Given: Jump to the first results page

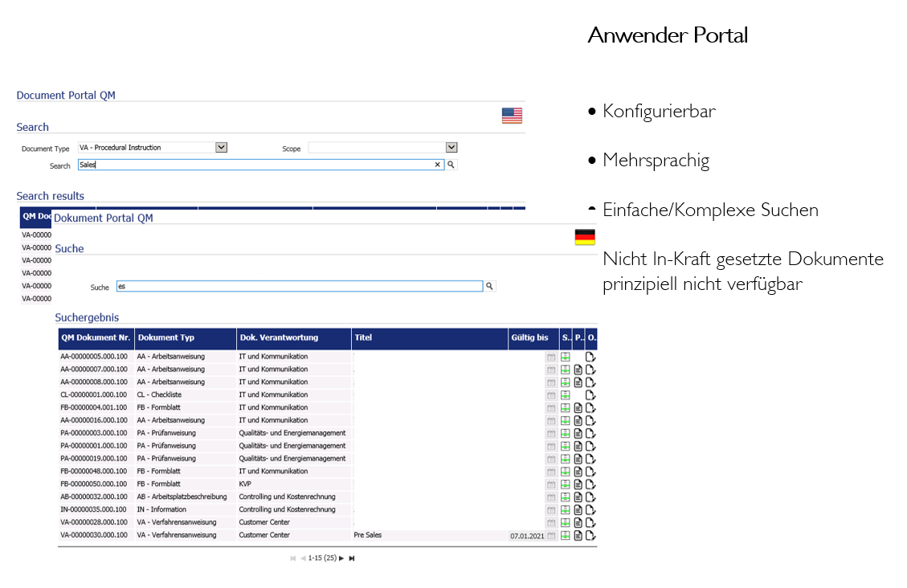Looking at the screenshot, I should click(x=292, y=558).
